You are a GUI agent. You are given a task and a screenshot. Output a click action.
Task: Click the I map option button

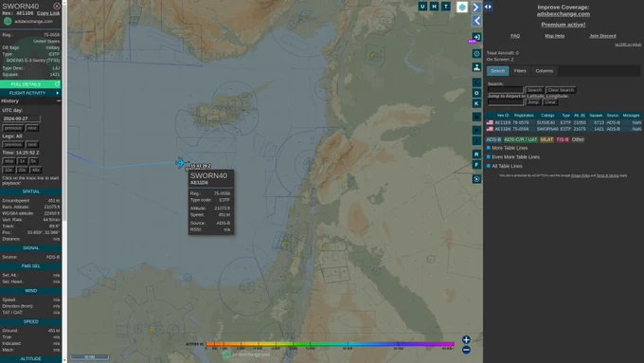pos(476,140)
